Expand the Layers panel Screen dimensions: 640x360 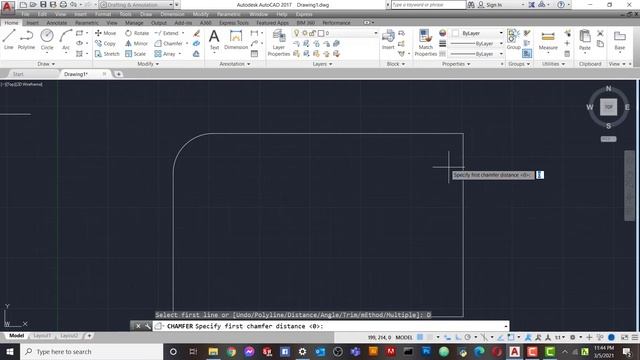pyautogui.click(x=322, y=64)
